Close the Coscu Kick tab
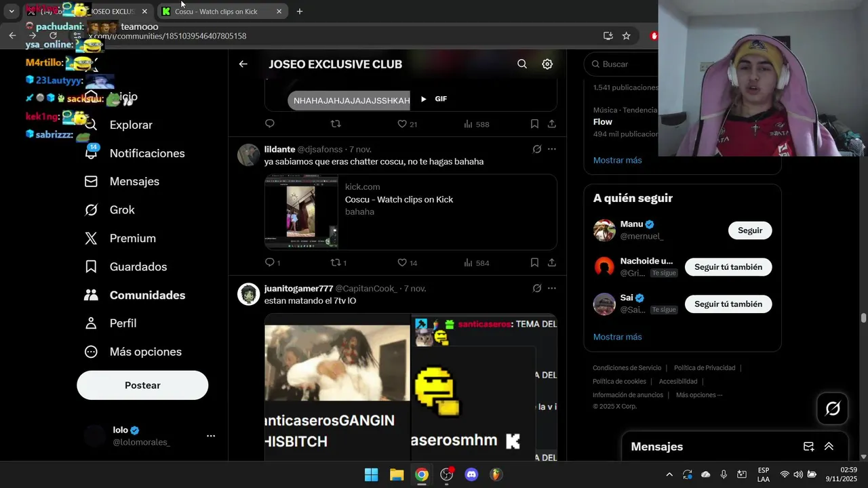Screen dimensions: 868x488 tap(279, 12)
